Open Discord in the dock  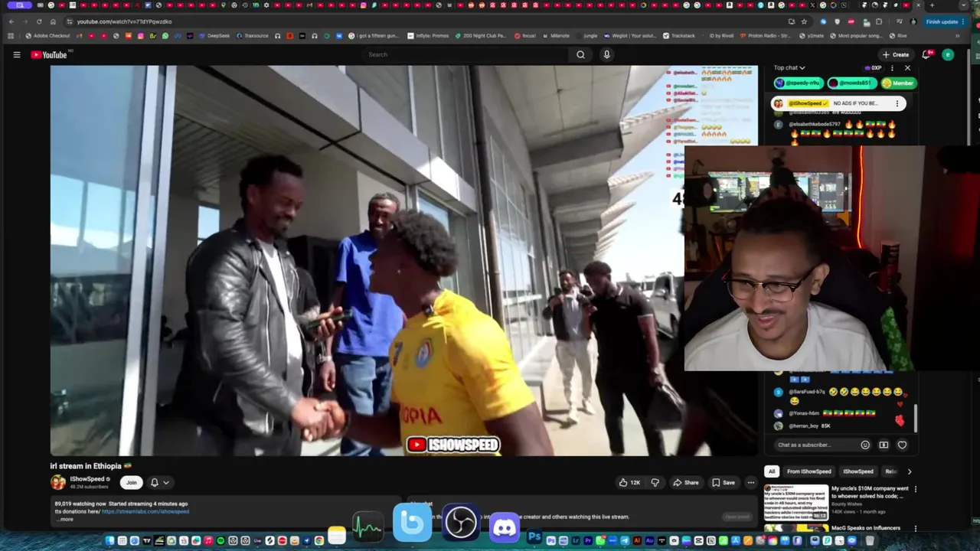click(505, 527)
